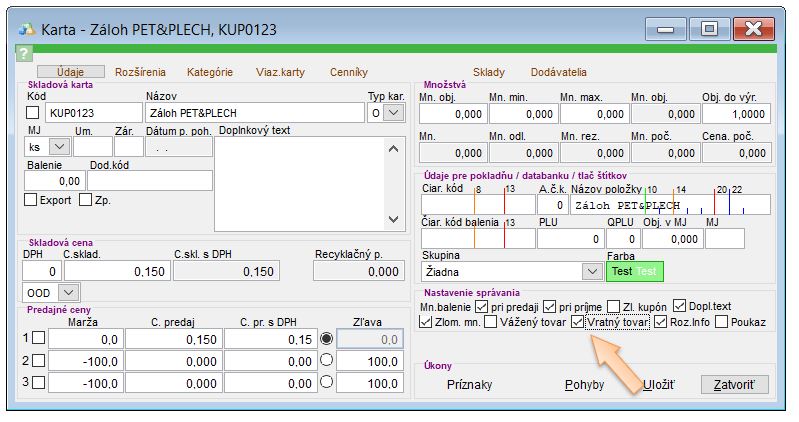Uncheck the Vratný tovar checkbox
The height and width of the screenshot is (422, 799).
tap(578, 322)
